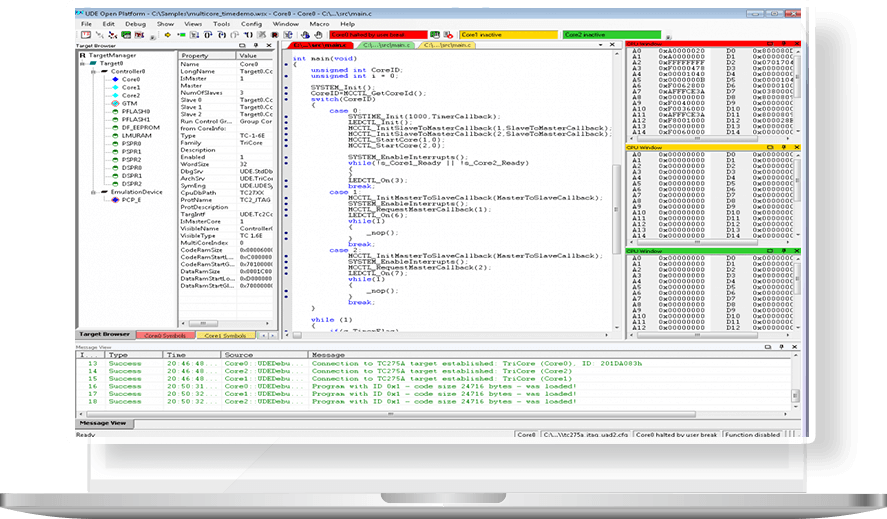Collapse the Target0 tree node
This screenshot has width=887, height=519.
[x=84, y=63]
